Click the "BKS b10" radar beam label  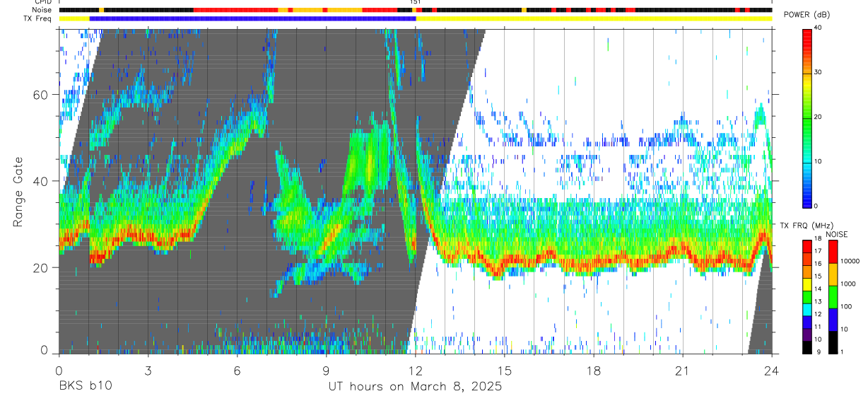(85, 386)
